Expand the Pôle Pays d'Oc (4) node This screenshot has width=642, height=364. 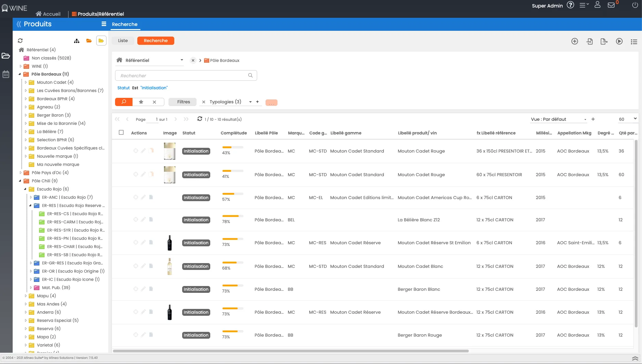tap(21, 173)
